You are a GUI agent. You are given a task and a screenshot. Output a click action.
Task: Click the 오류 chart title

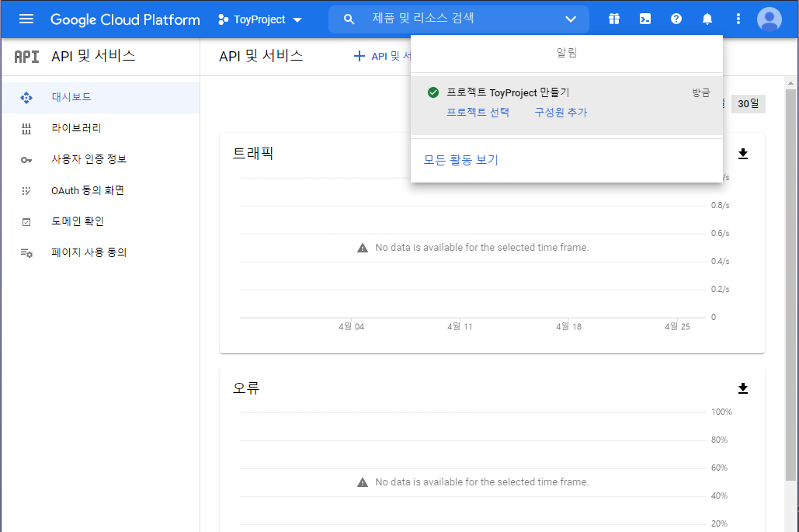(246, 388)
